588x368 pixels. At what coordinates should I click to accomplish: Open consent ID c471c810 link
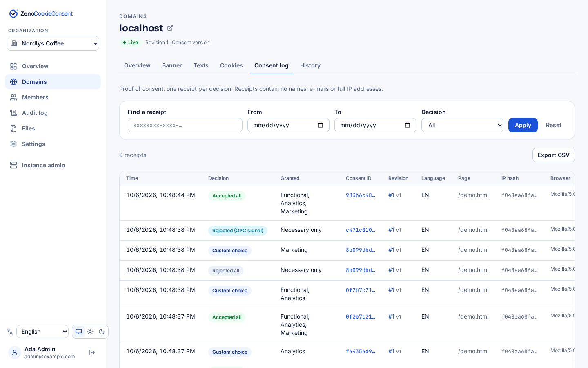[361, 230]
